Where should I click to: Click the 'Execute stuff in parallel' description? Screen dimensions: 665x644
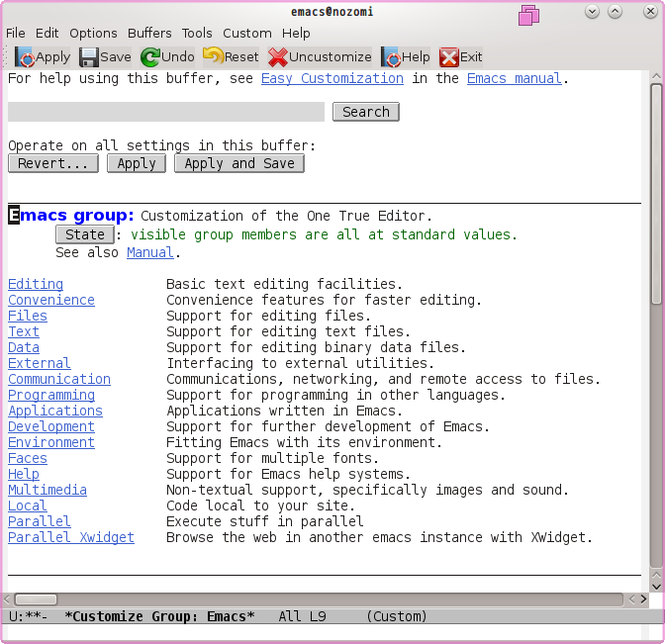click(264, 521)
